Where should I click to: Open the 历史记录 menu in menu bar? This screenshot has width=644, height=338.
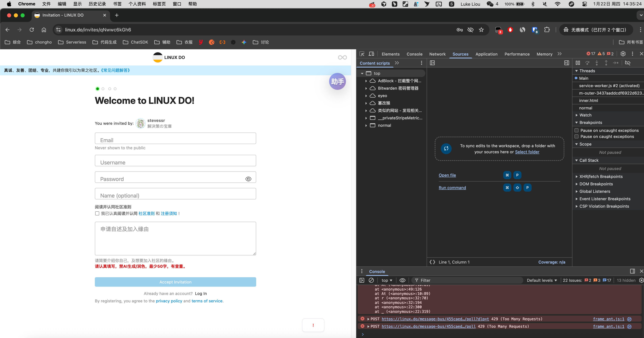97,4
